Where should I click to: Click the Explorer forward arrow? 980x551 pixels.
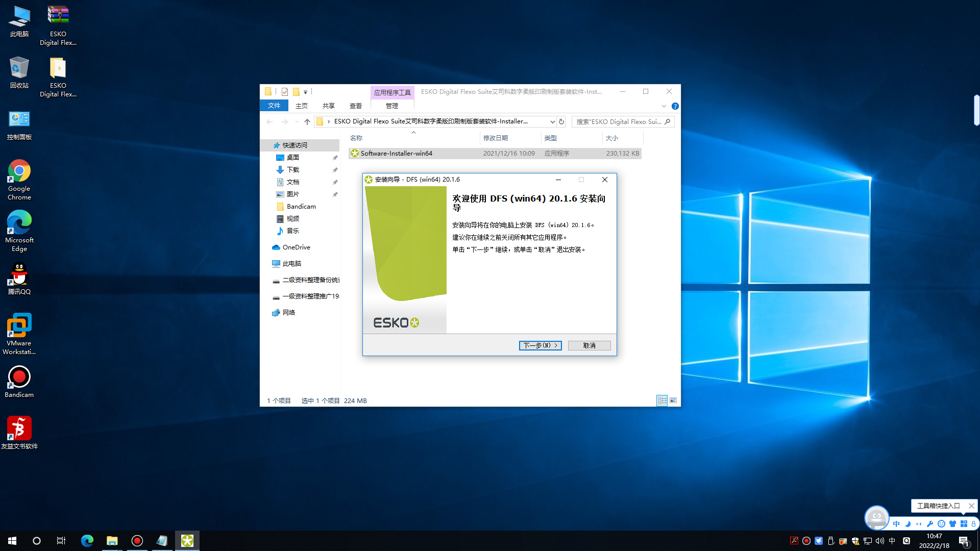(x=285, y=121)
